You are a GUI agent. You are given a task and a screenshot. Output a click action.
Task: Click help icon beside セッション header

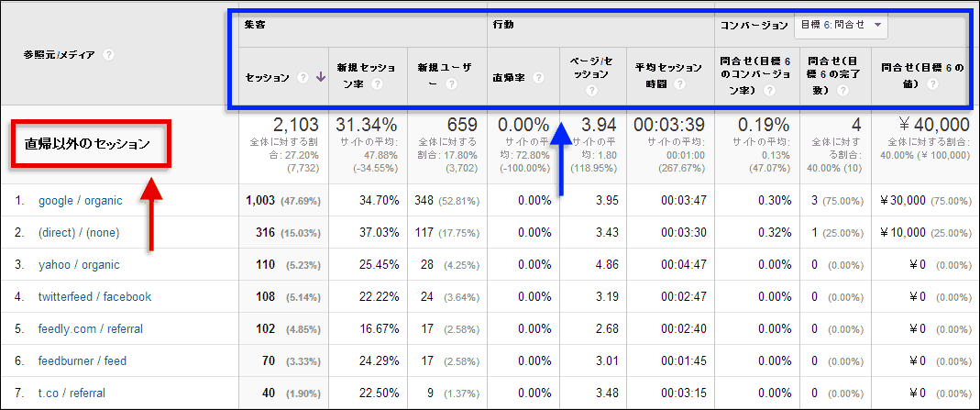tap(303, 78)
